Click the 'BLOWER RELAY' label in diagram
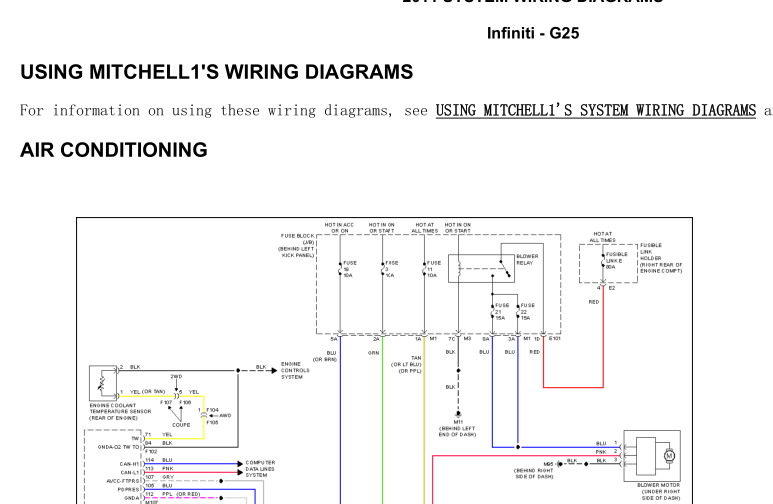 527,259
